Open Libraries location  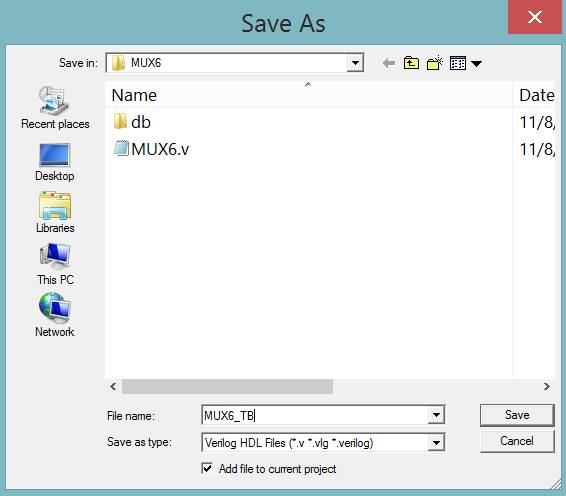pyautogui.click(x=55, y=213)
